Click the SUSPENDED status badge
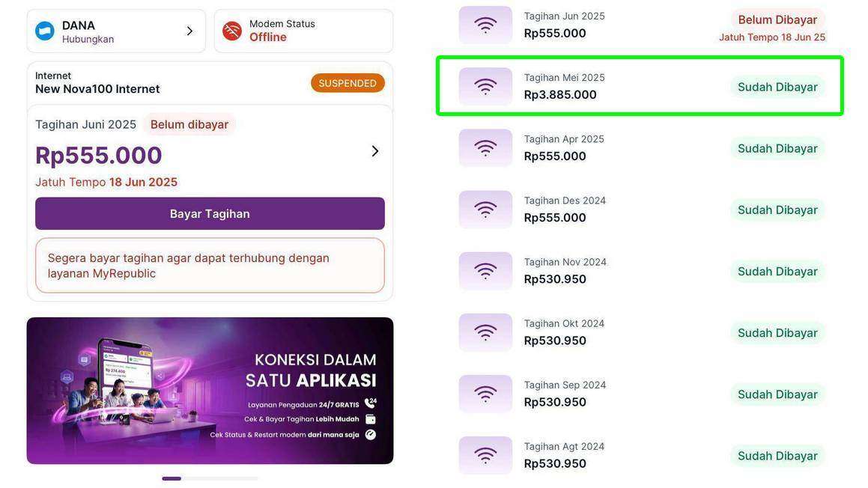The height and width of the screenshot is (488, 868). tap(347, 83)
